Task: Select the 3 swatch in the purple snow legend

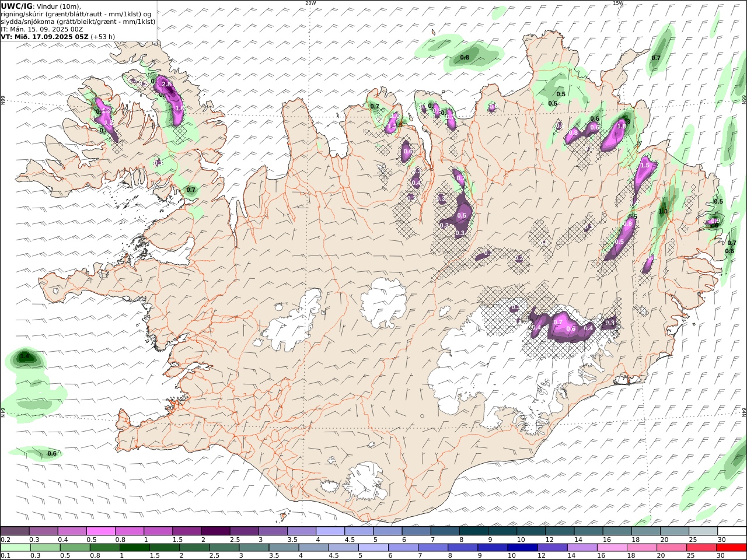Action: click(273, 531)
